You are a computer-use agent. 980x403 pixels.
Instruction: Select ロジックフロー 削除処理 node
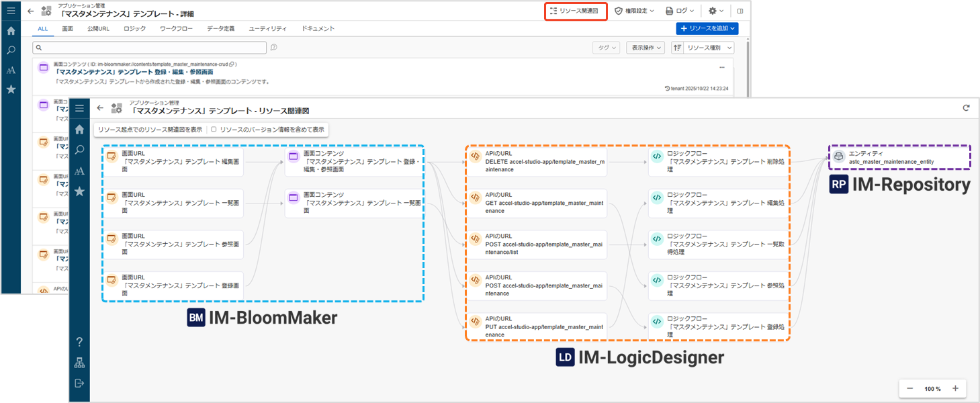tap(719, 161)
